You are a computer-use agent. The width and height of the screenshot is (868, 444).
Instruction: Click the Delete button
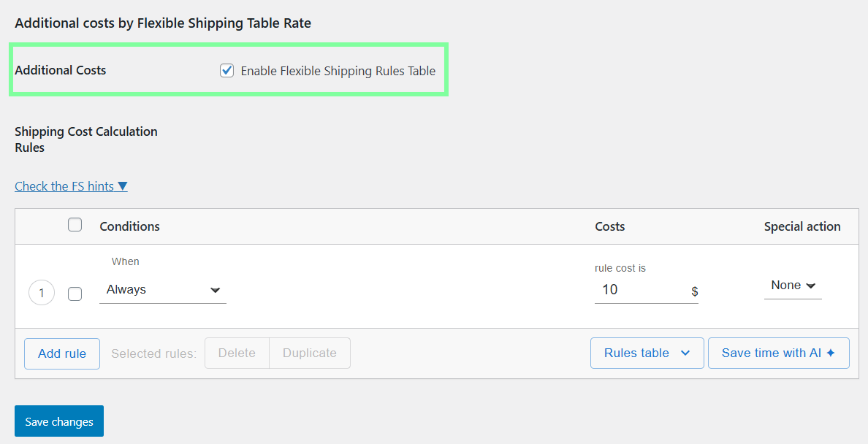click(x=236, y=353)
